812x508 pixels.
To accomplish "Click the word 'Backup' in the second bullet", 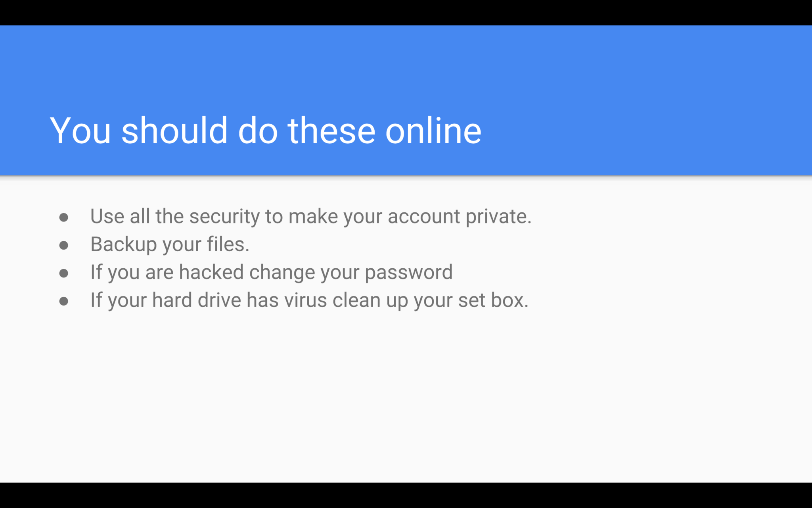I will (x=124, y=244).
